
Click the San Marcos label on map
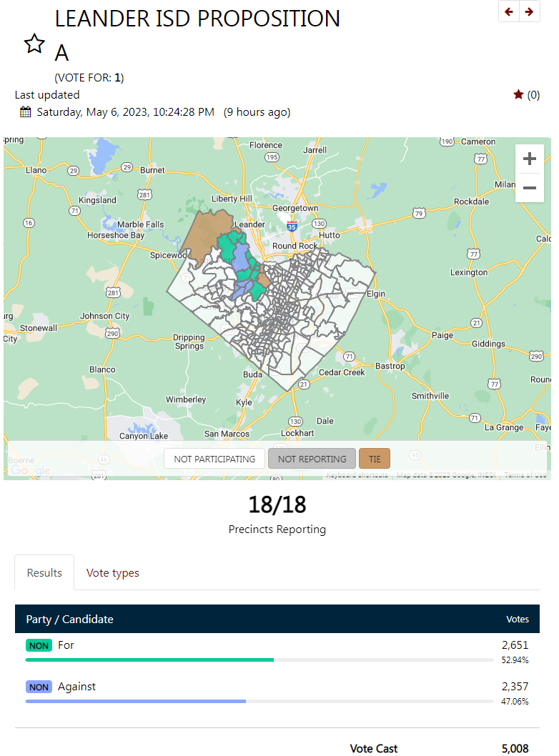tap(227, 434)
